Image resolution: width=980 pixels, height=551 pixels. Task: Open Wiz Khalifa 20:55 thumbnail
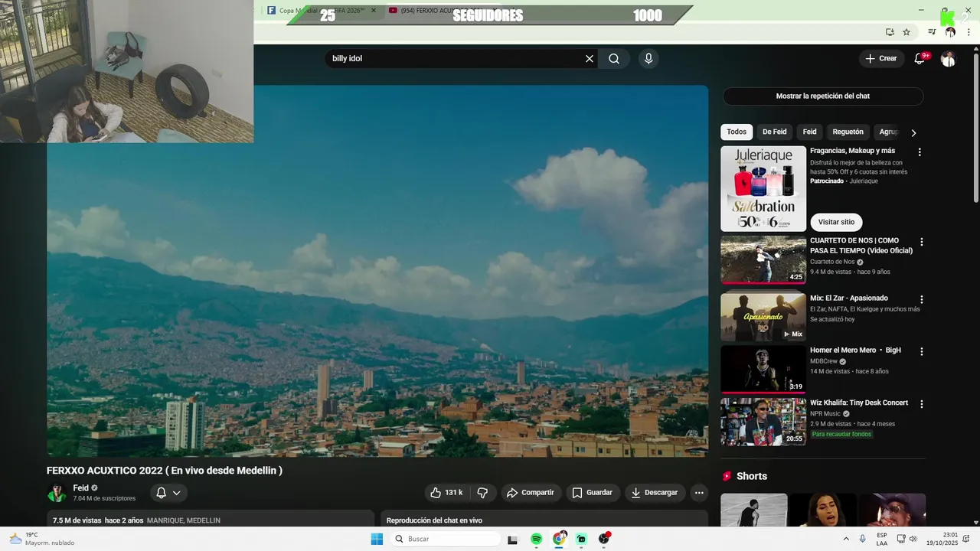point(763,421)
